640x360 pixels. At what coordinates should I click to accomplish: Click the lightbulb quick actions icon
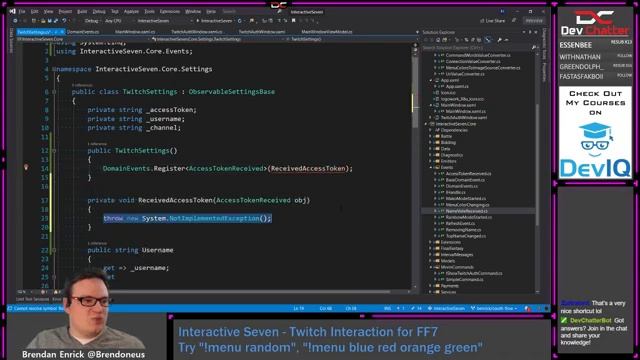pos(26,167)
